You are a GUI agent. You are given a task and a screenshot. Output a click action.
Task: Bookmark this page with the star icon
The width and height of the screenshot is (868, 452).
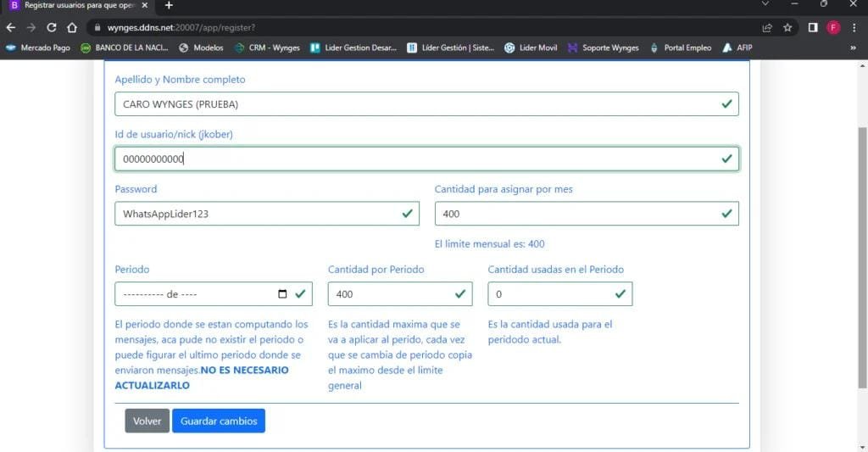(x=787, y=27)
